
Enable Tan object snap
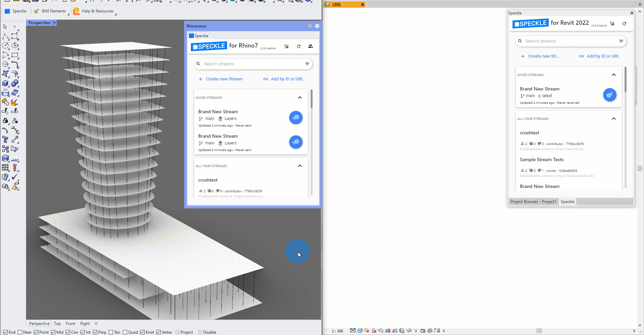point(114,332)
